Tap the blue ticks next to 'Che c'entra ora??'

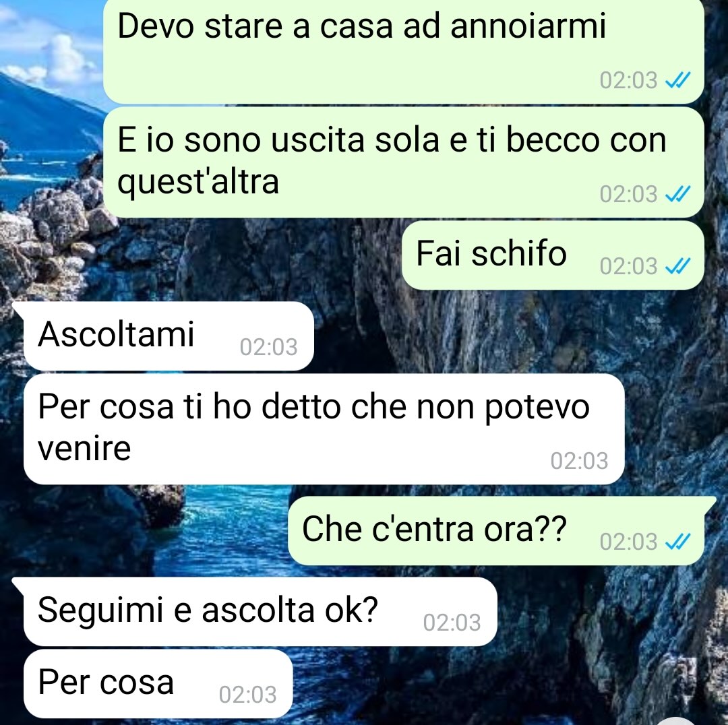click(678, 542)
